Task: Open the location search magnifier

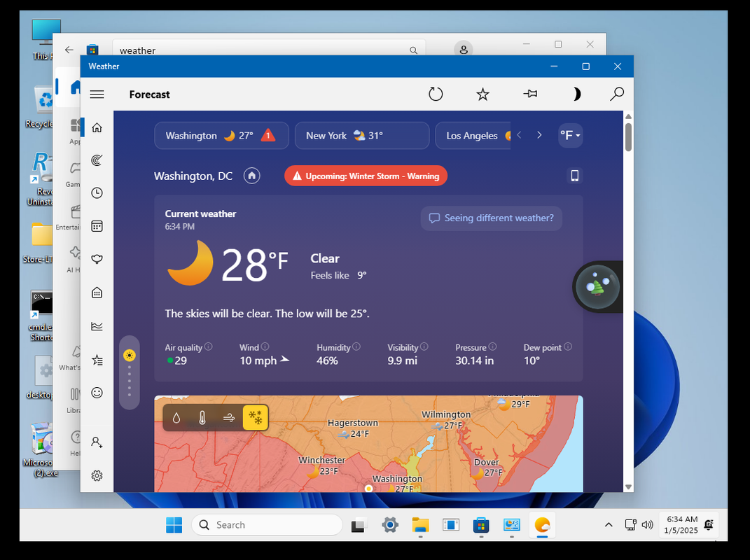Action: [616, 94]
